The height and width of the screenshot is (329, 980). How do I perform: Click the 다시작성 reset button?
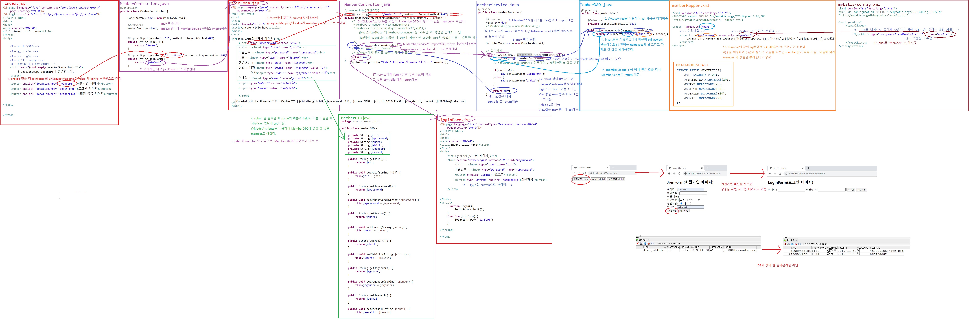684,211
